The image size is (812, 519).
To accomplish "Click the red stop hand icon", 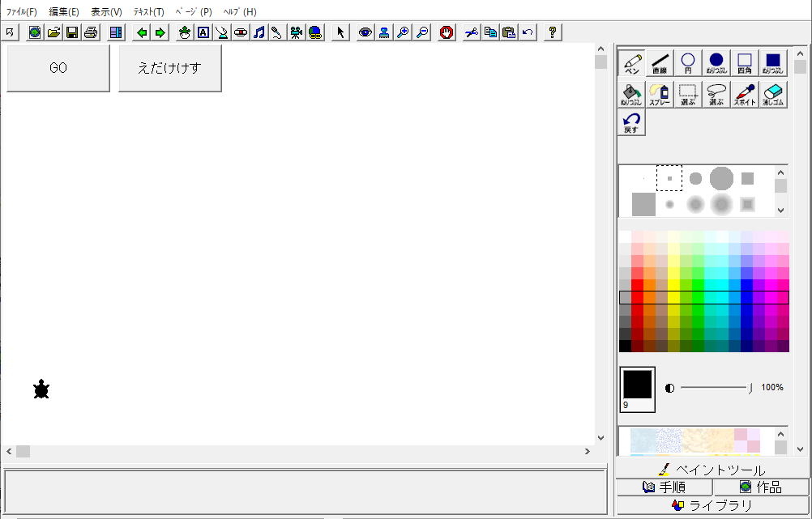I will pyautogui.click(x=447, y=32).
